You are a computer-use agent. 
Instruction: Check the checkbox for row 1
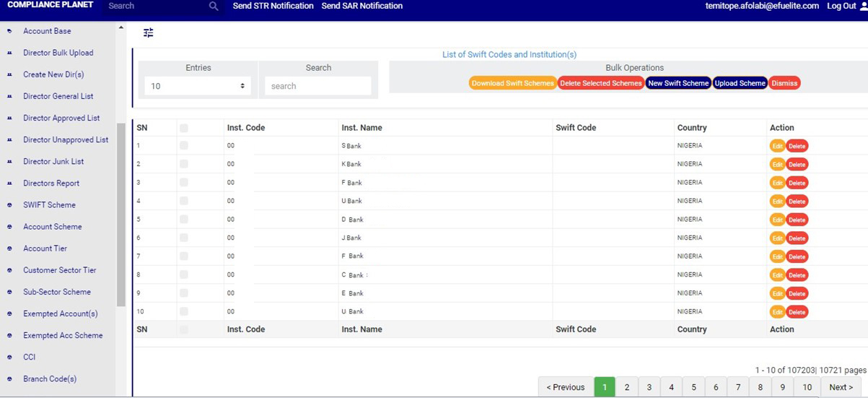coord(184,146)
